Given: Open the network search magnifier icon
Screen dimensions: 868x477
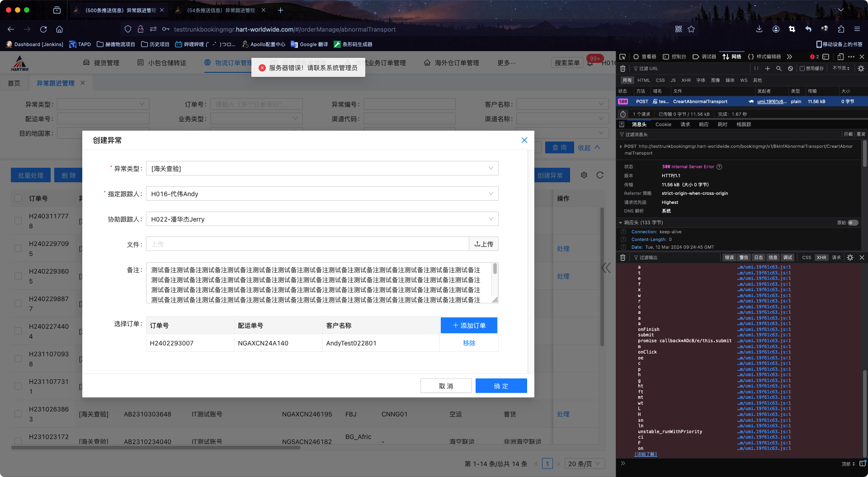Looking at the screenshot, I should (778, 68).
